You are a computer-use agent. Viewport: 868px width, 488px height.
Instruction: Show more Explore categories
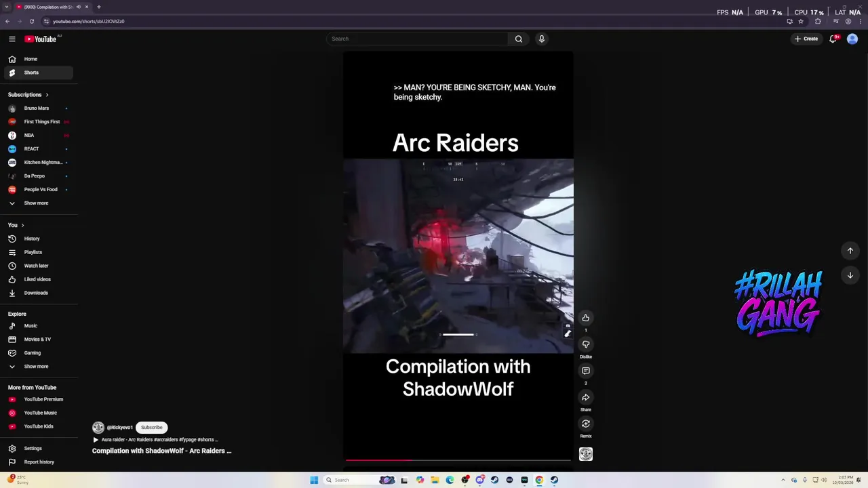point(39,367)
